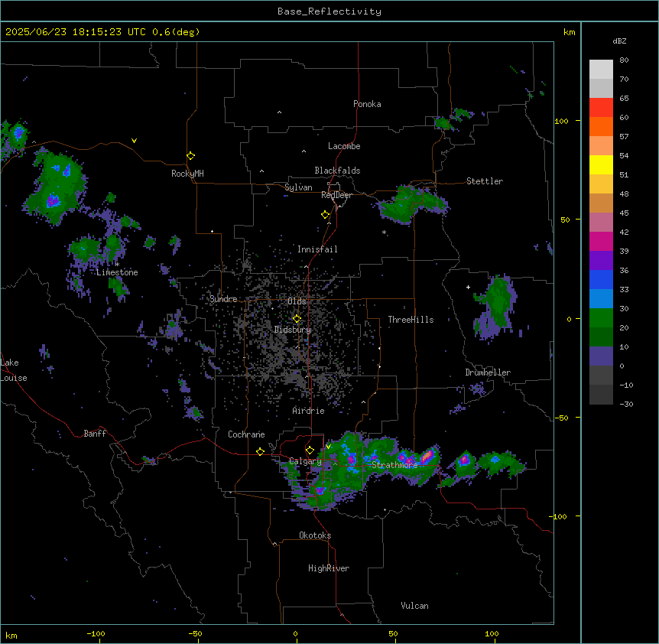Click the Sundre city label
Image resolution: width=659 pixels, height=644 pixels.
223,299
